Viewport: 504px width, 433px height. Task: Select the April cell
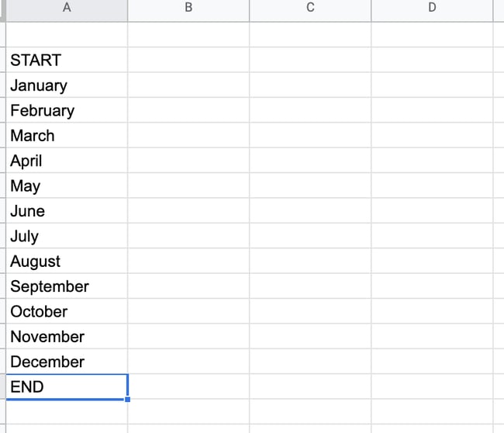click(66, 161)
